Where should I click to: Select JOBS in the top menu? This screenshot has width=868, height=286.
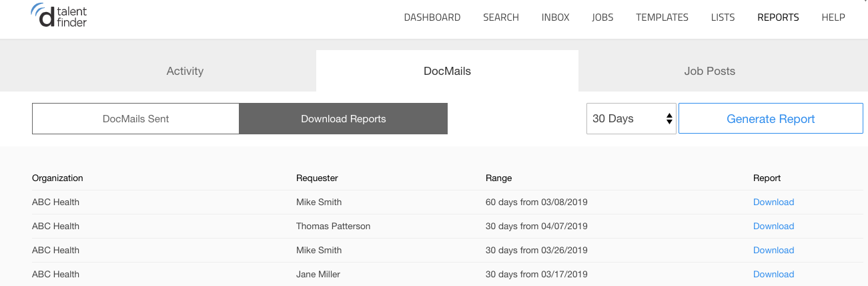[x=602, y=17]
